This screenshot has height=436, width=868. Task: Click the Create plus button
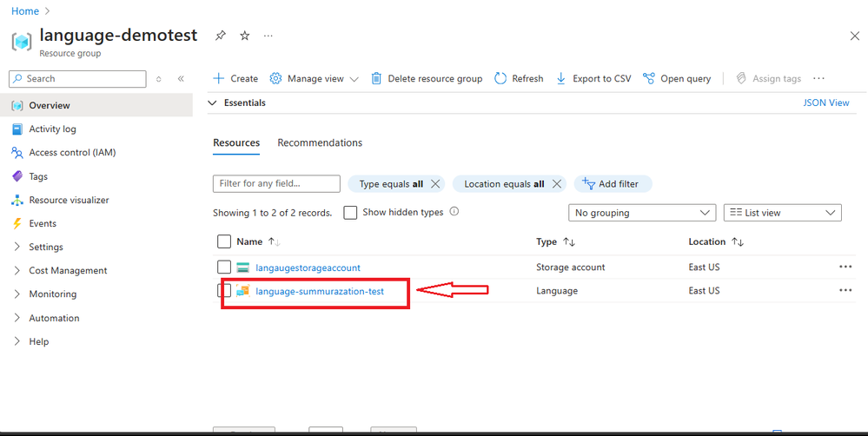point(235,78)
